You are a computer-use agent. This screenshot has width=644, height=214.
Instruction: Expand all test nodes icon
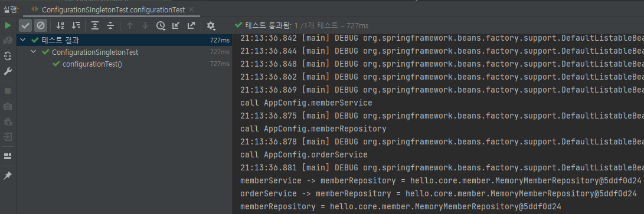[x=95, y=25]
